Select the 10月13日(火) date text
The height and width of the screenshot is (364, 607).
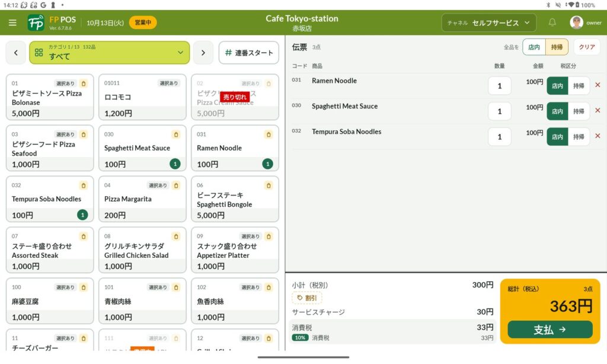point(105,23)
